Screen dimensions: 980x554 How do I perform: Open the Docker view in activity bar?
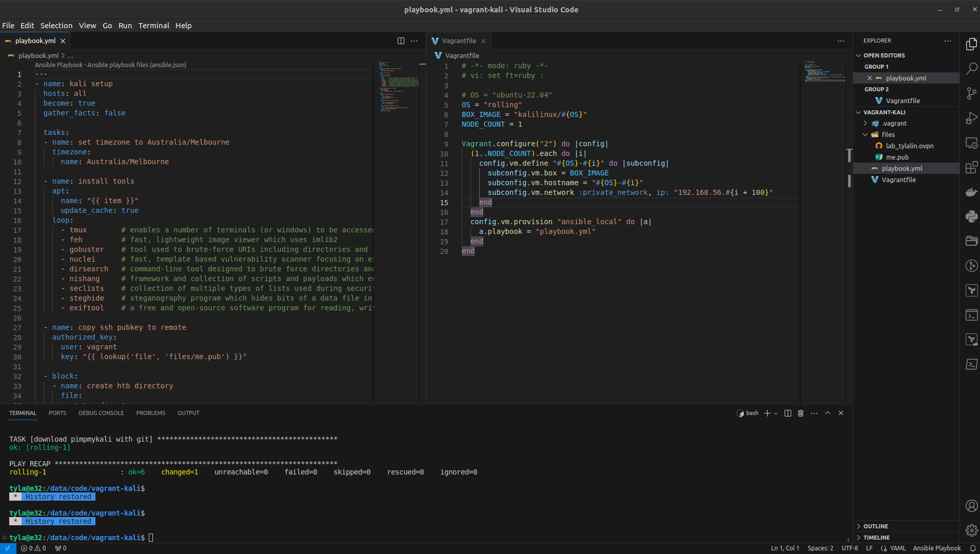click(x=971, y=192)
